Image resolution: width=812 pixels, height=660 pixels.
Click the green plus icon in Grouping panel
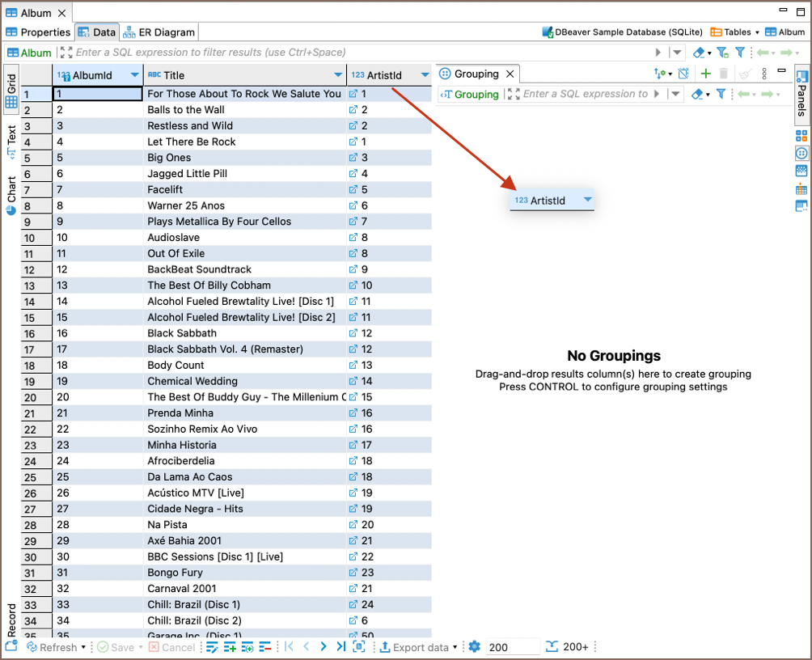click(705, 74)
